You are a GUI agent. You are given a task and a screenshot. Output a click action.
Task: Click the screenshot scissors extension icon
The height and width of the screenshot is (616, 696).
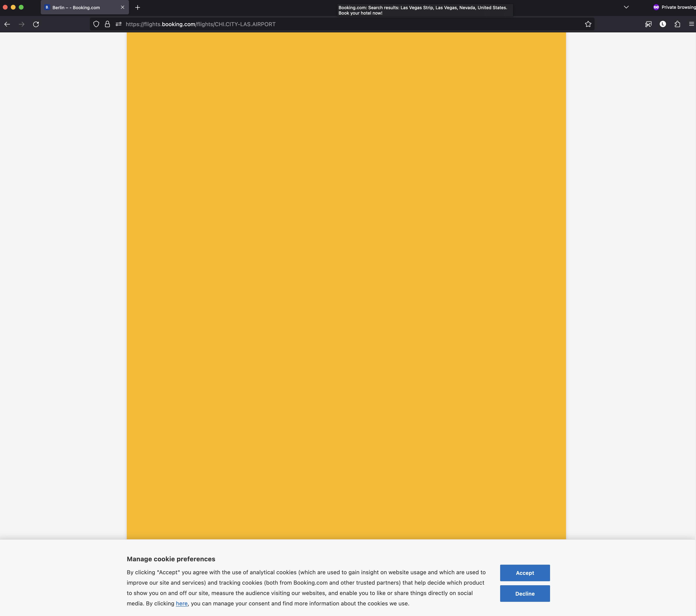tap(648, 24)
